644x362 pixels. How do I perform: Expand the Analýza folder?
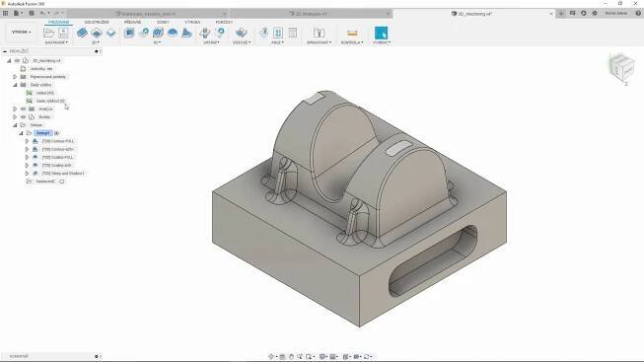coord(15,109)
